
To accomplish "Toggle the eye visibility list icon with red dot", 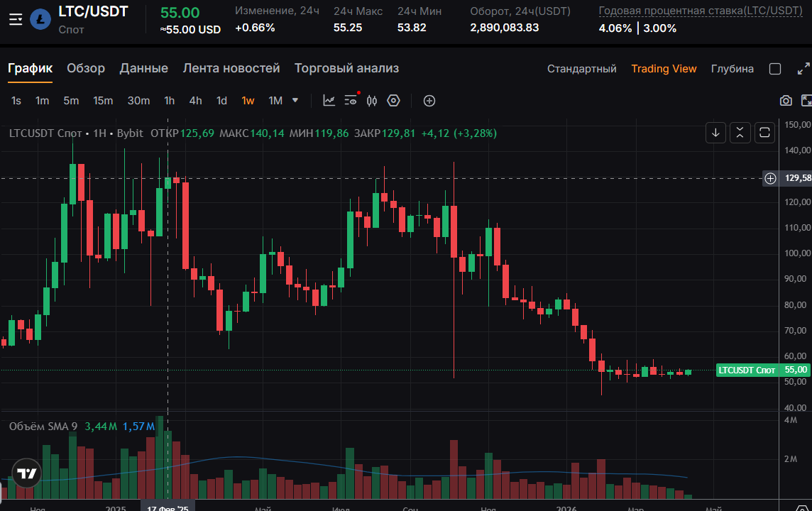I will [351, 101].
